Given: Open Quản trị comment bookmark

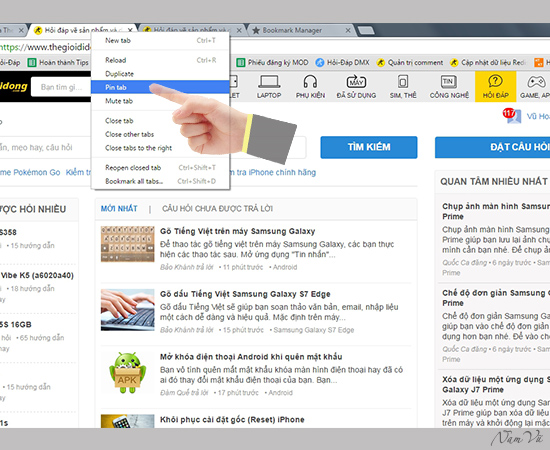Looking at the screenshot, I should coord(410,63).
